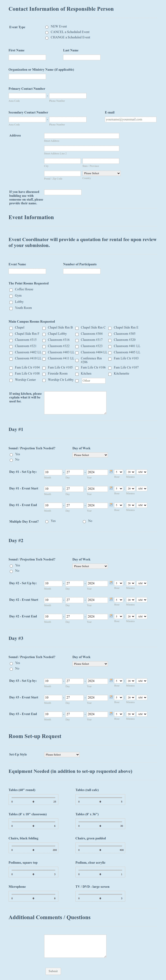The height and width of the screenshot is (980, 166).
Task: Open the calendar picker for Day #1 Event End
Action: (112, 505)
